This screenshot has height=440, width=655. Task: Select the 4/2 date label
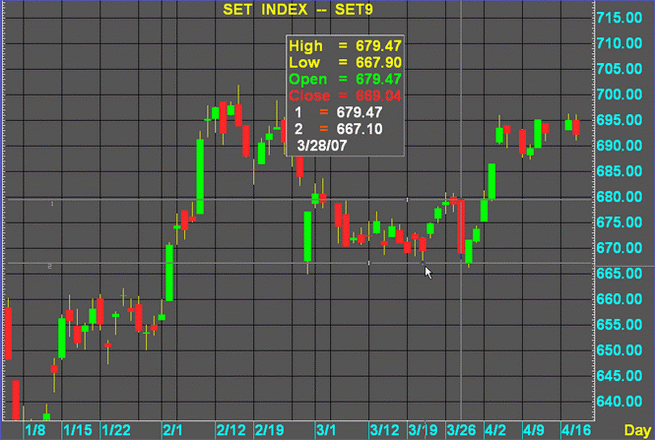click(495, 430)
